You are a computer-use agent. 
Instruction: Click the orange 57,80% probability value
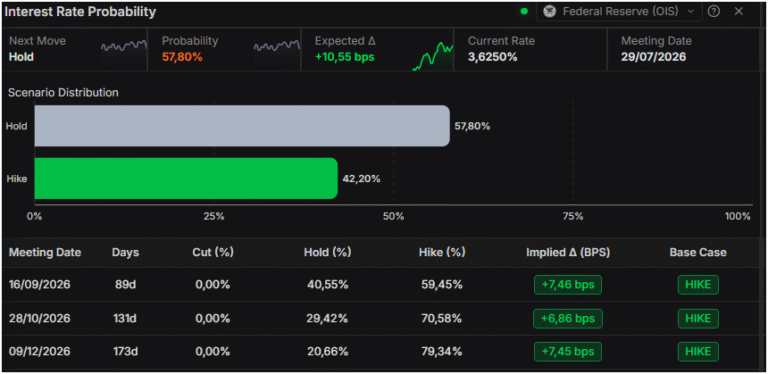tap(182, 57)
